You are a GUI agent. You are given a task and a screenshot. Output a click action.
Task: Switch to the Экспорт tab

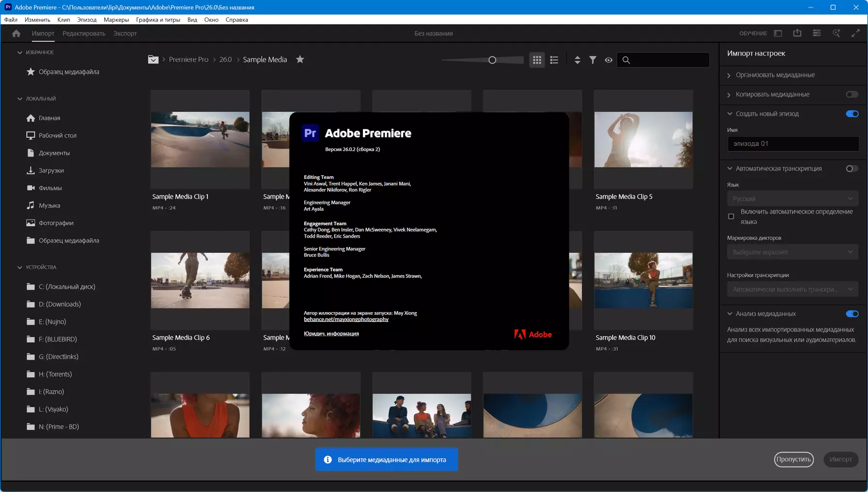(125, 33)
